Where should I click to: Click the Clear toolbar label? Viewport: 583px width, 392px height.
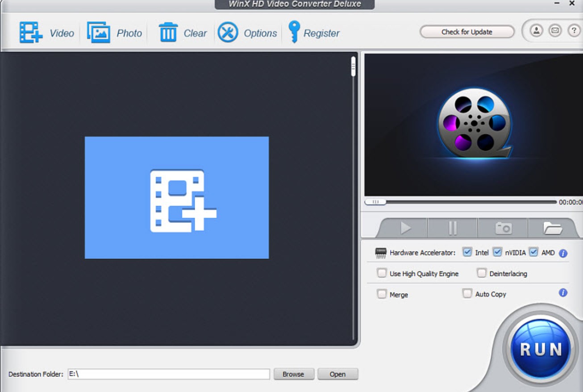[x=196, y=33]
